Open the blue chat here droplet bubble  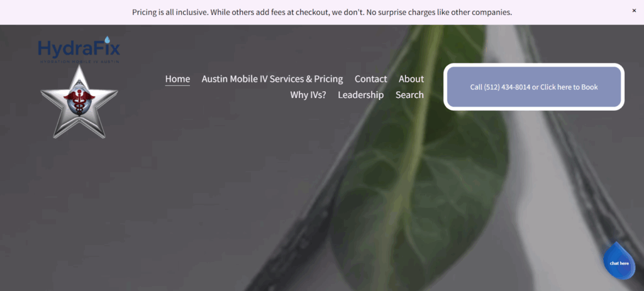(619, 261)
